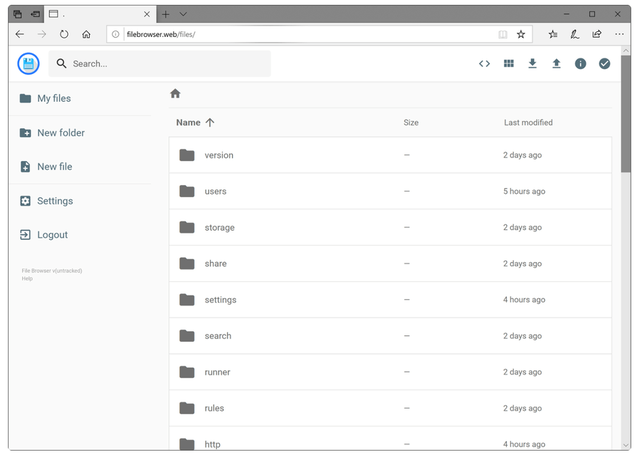Click the Search input field

click(160, 64)
